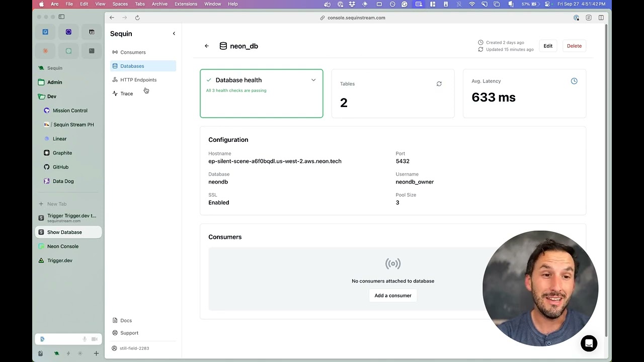Return to the database list with the back arrow beside neon_db
The image size is (644, 362).
tap(206, 46)
